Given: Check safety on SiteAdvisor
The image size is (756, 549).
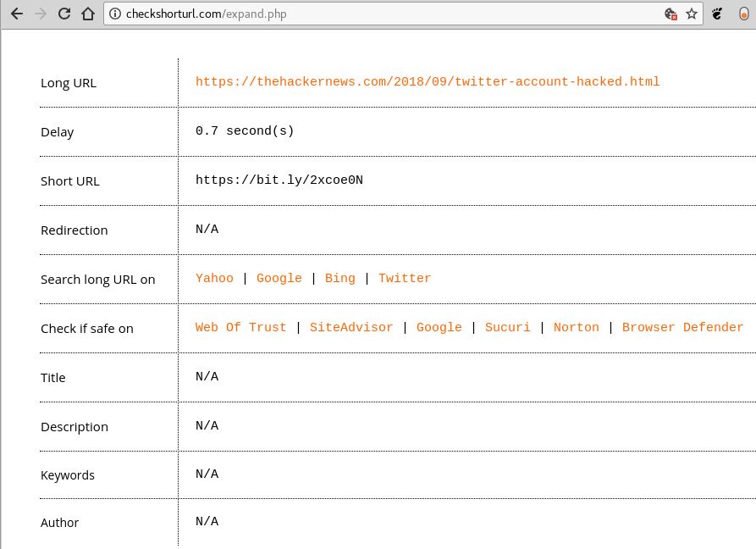Looking at the screenshot, I should (x=351, y=328).
